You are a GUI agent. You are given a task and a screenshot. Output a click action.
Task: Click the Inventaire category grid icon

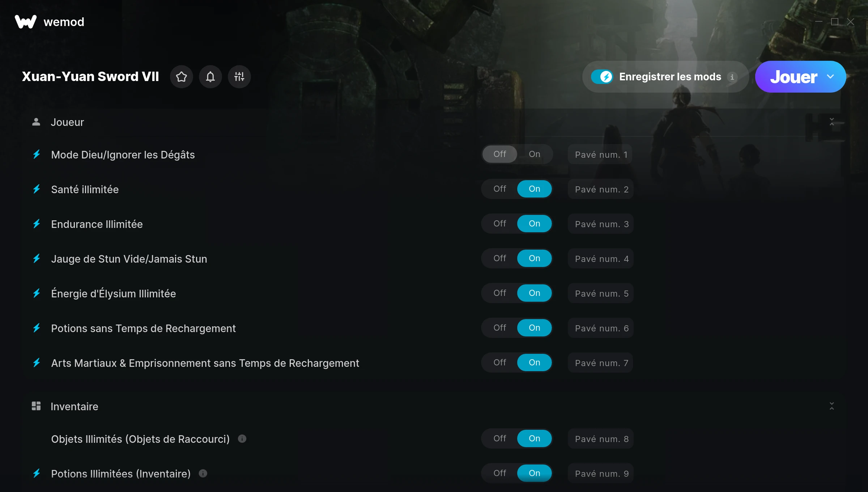[36, 406]
